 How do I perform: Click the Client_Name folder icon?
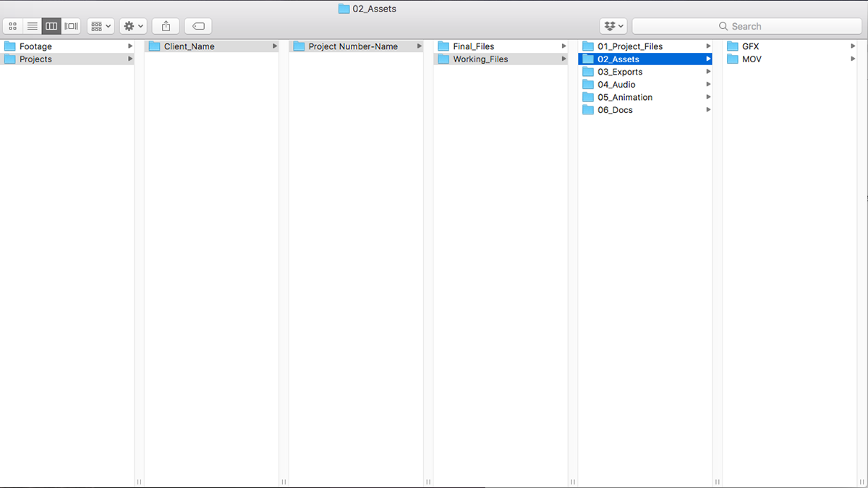click(x=155, y=46)
